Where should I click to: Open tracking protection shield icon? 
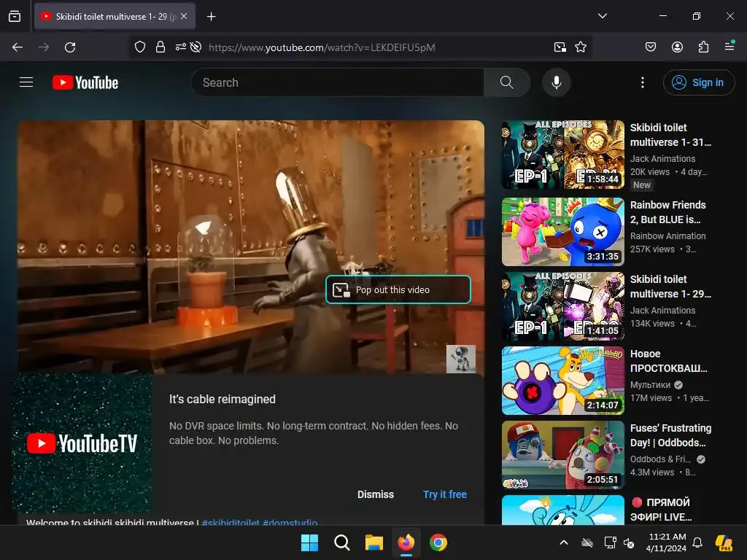139,47
